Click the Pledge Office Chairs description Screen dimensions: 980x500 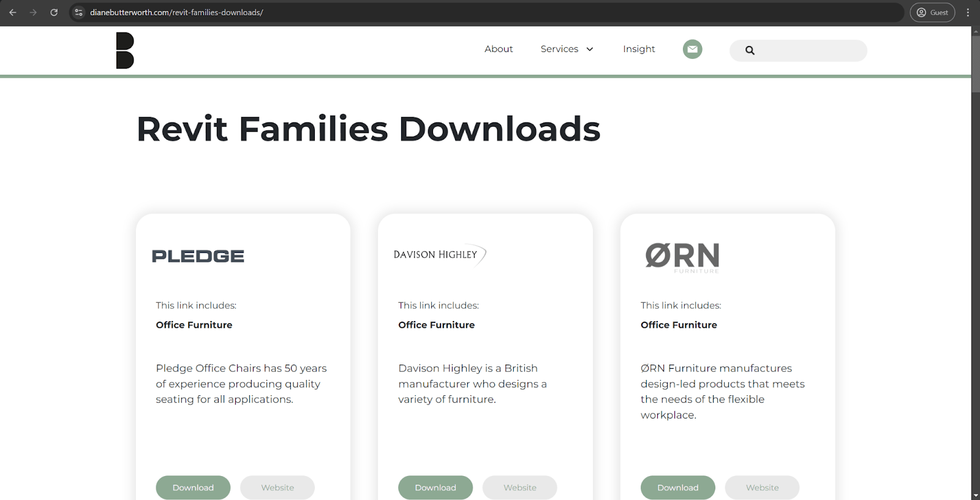coord(241,384)
